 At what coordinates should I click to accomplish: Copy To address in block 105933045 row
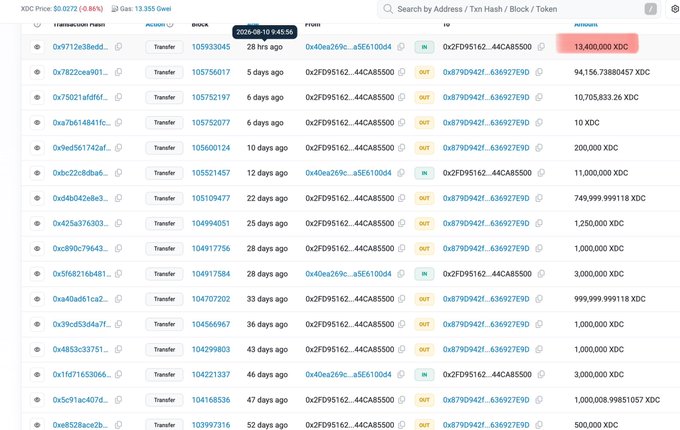(x=541, y=47)
